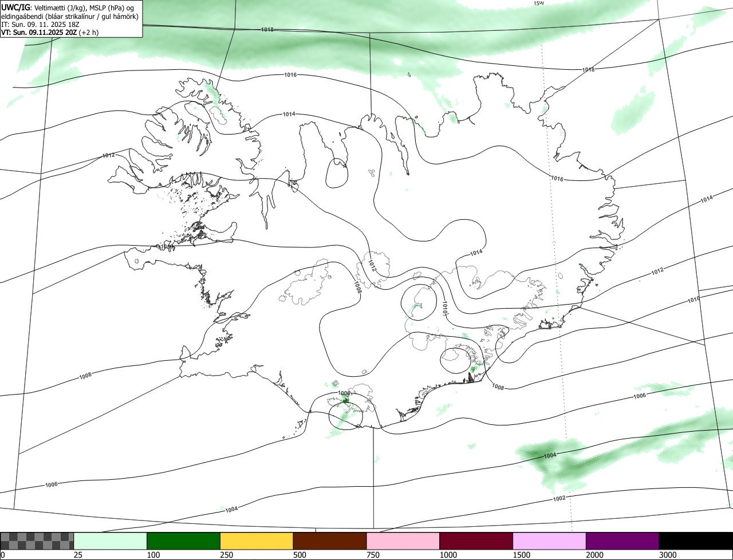Click the "Veltimætti (J/kg)" title text
Viewport: 733px width, 560px height.
pos(61,7)
